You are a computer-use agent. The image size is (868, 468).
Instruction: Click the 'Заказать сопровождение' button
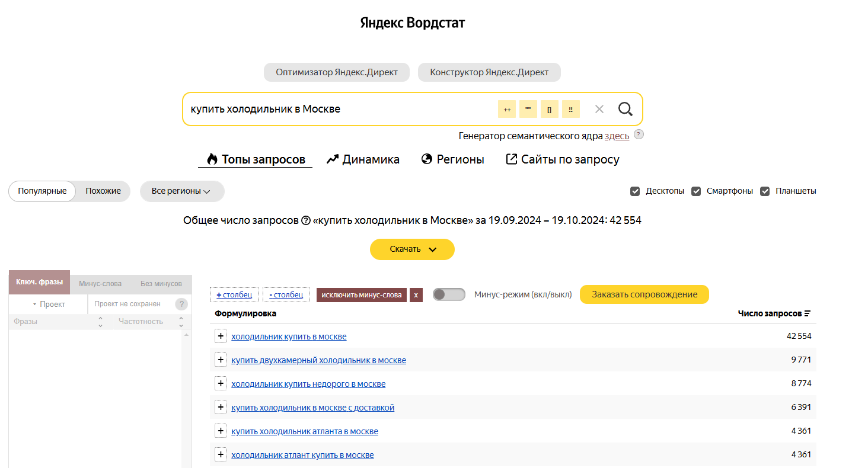[644, 294]
